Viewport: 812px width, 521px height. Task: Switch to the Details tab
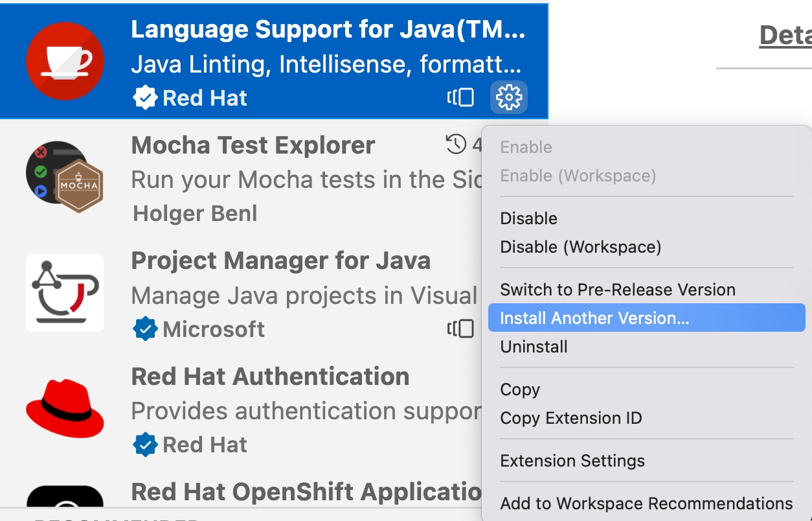pyautogui.click(x=785, y=36)
